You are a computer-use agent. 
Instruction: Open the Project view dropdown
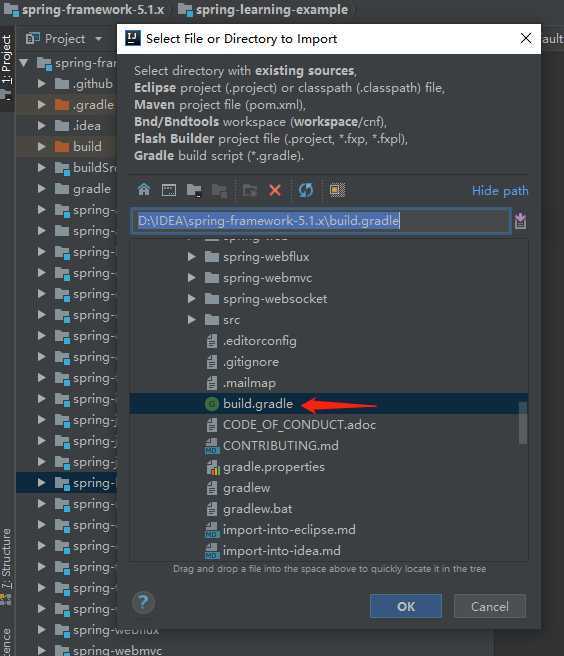[98, 39]
